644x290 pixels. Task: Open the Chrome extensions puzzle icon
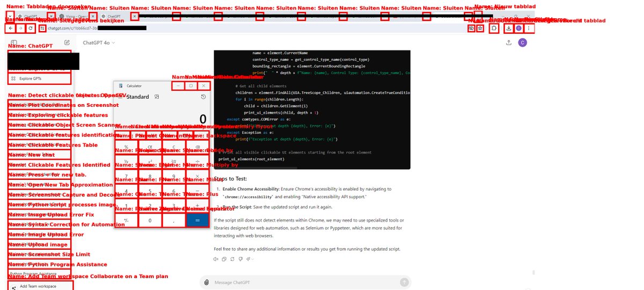pos(494,28)
